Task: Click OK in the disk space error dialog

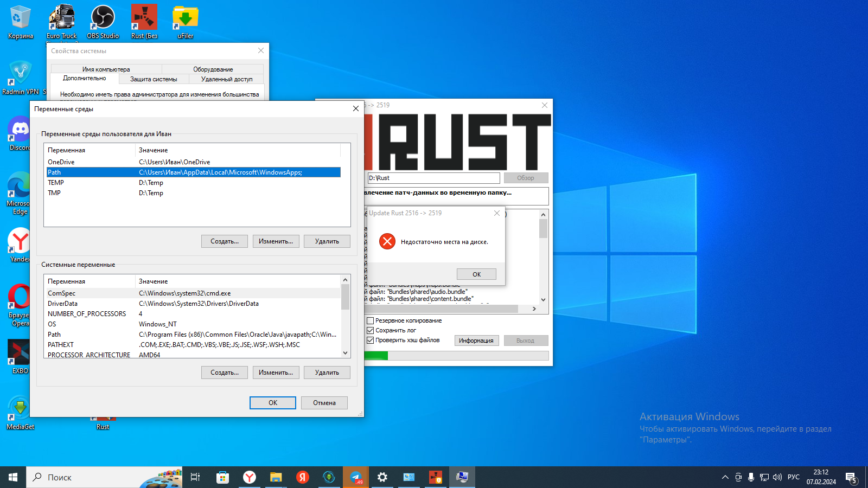Action: (476, 274)
